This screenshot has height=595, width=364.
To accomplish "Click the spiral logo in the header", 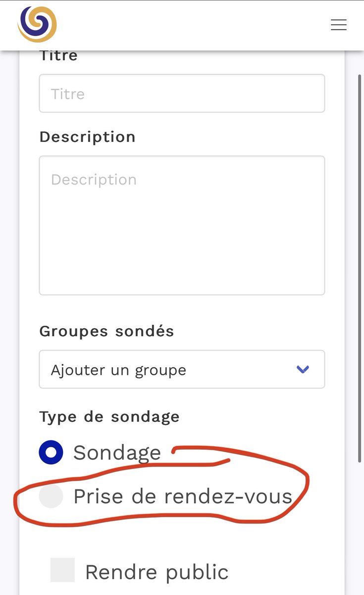I will tap(37, 24).
